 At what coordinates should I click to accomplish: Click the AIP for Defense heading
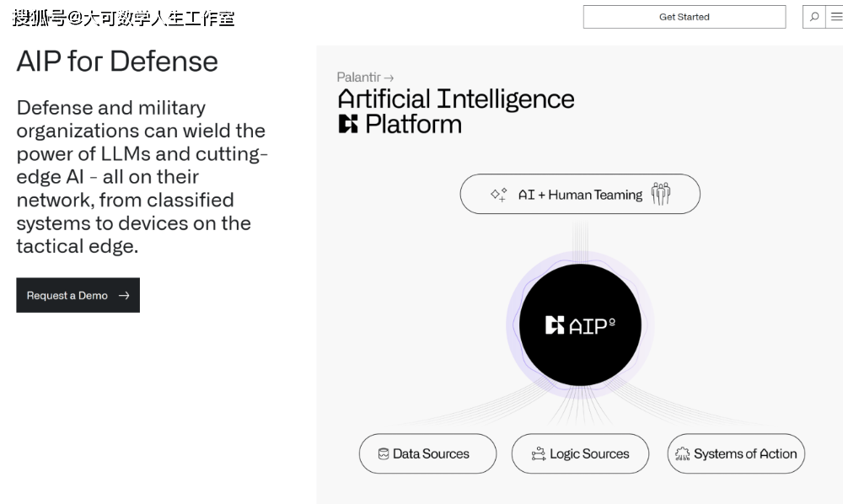click(117, 62)
